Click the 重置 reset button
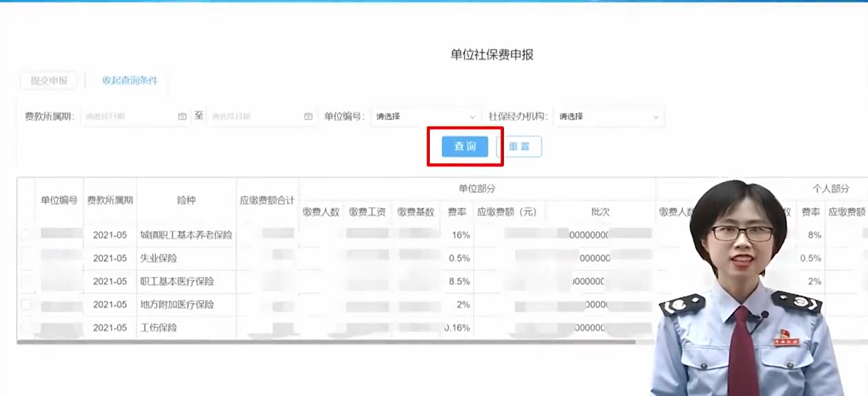 pyautogui.click(x=519, y=146)
